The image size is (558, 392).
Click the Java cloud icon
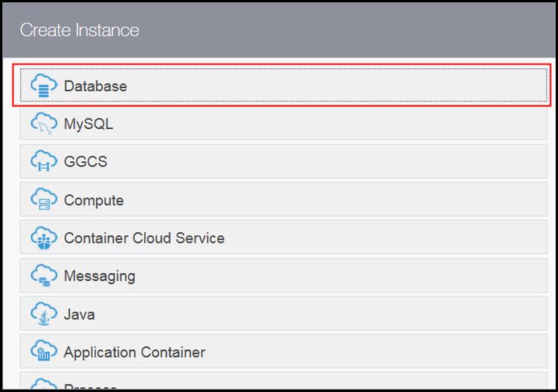pyautogui.click(x=44, y=314)
